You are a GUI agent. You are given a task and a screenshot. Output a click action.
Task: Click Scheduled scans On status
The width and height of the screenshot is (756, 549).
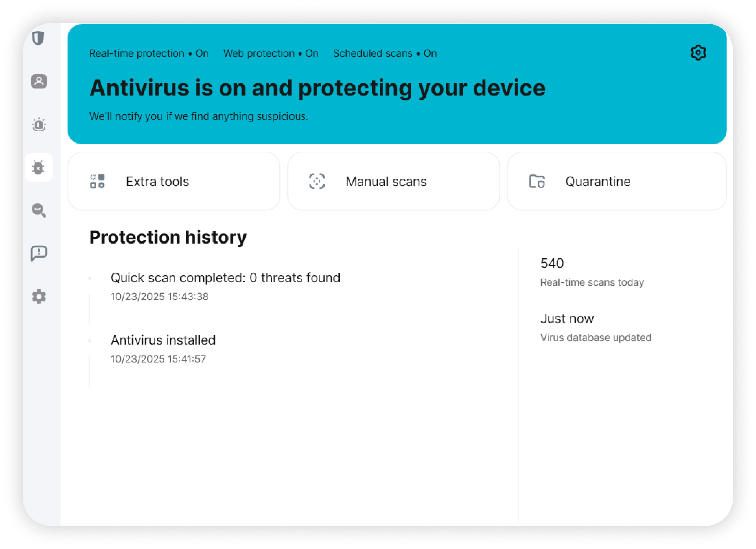click(385, 53)
